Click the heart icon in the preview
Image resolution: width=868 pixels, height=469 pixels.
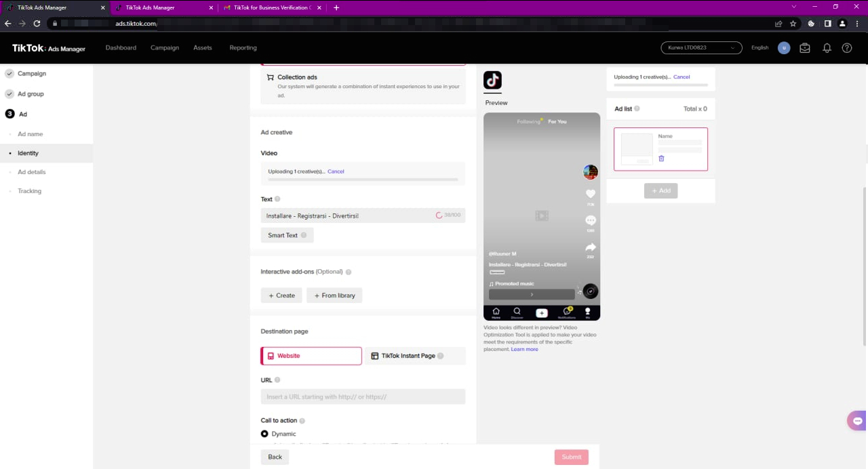pos(590,194)
